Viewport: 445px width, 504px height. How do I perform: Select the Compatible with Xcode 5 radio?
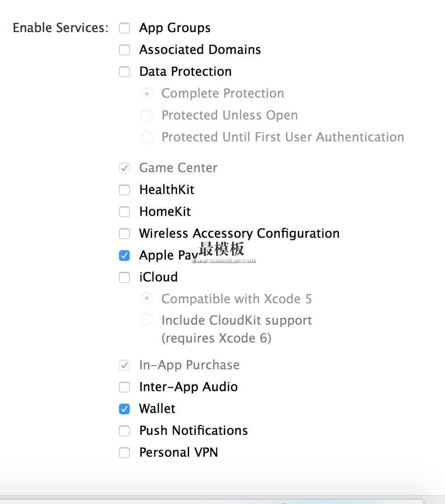pos(147,298)
